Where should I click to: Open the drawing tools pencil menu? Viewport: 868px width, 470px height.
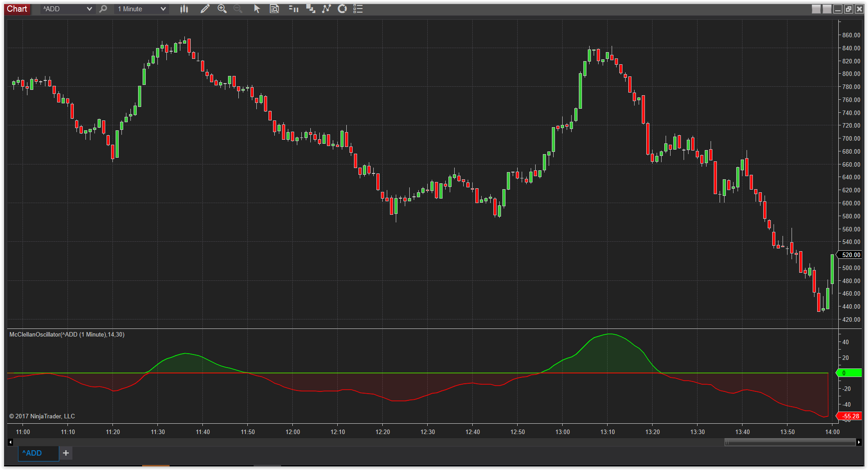[x=205, y=9]
